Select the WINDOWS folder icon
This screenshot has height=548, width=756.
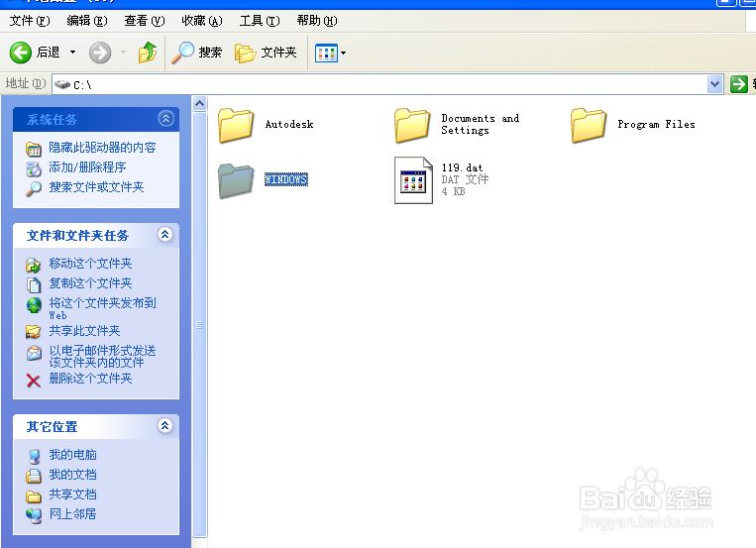[236, 181]
